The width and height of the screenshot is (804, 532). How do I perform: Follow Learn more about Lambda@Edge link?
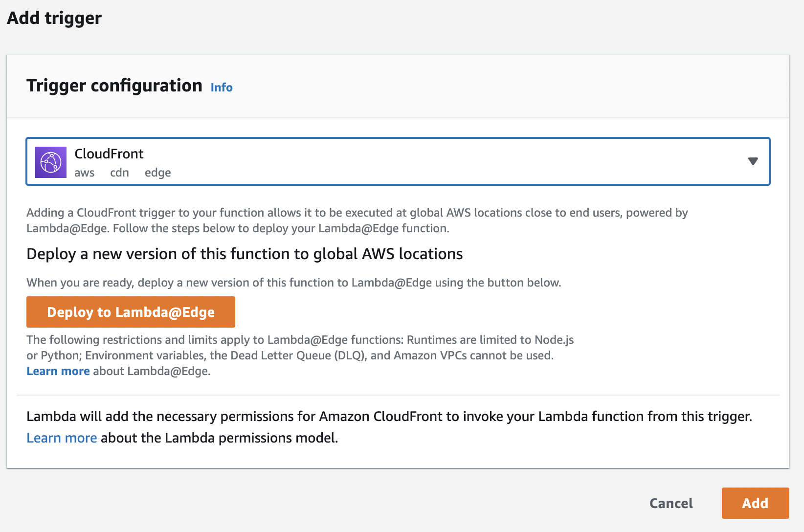coord(58,371)
